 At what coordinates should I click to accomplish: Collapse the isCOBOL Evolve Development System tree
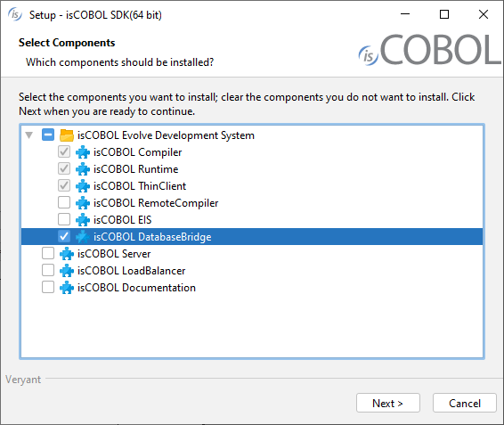29,135
